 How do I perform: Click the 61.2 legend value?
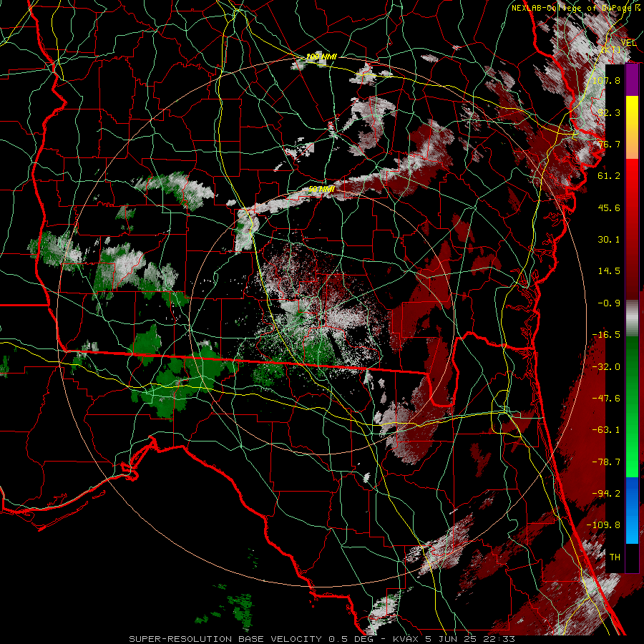[609, 176]
